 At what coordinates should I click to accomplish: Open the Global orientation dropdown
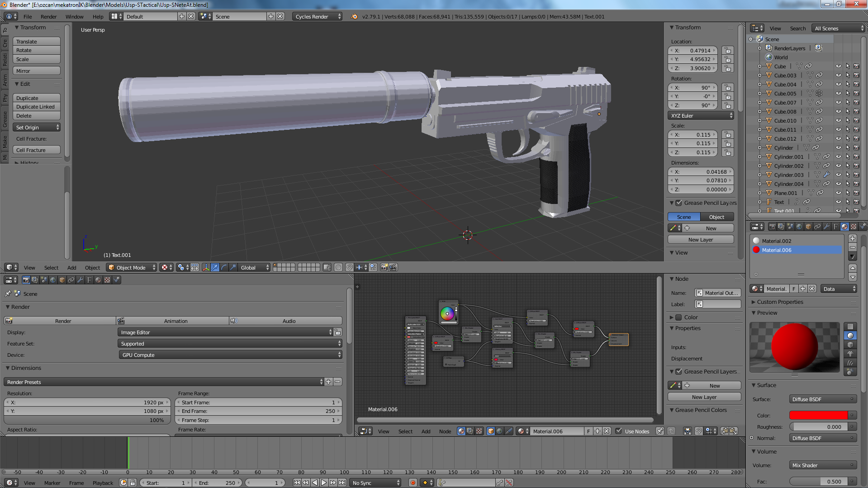pyautogui.click(x=254, y=268)
